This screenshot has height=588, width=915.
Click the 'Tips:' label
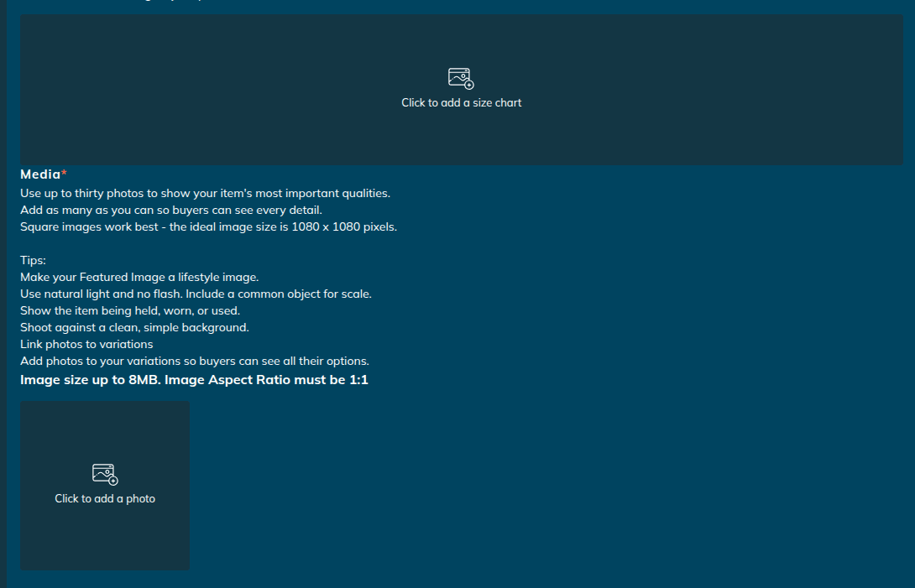(33, 261)
